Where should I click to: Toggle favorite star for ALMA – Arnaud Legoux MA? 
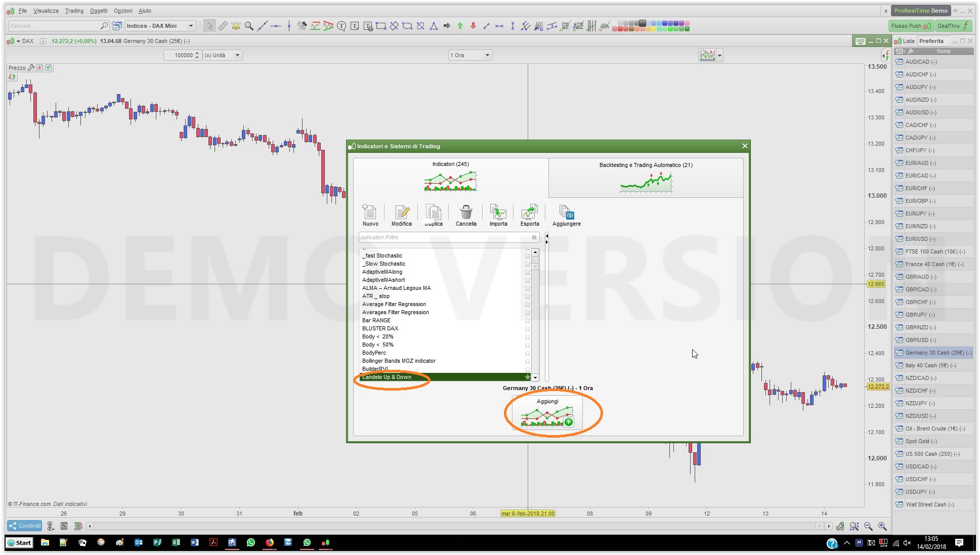(528, 288)
